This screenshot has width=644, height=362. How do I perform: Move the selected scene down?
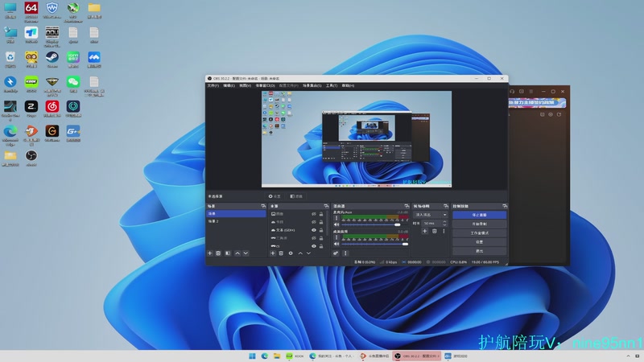(x=246, y=253)
